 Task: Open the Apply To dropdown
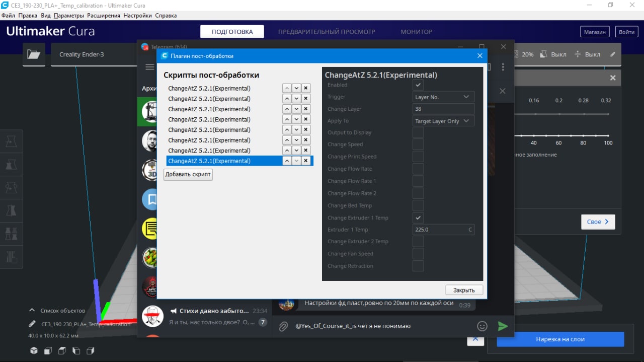click(443, 121)
